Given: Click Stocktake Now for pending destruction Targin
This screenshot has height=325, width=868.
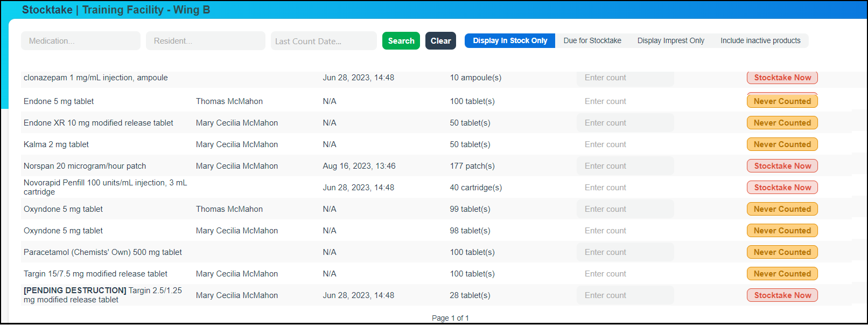Looking at the screenshot, I should point(782,295).
